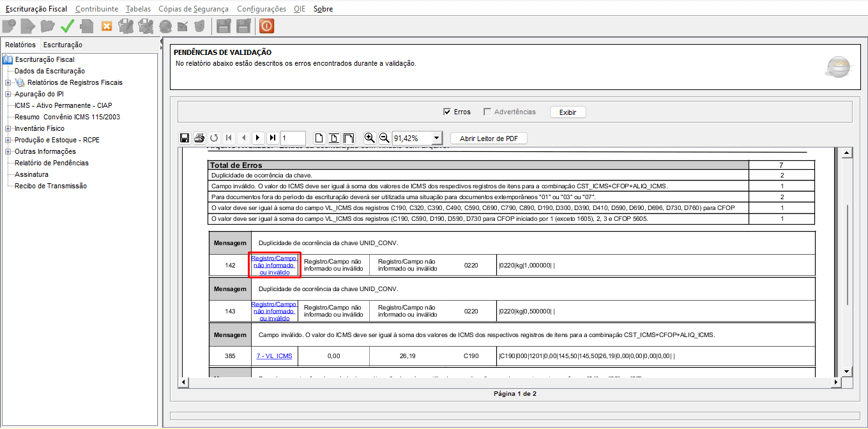Click the Exibir button
868x429 pixels.
pyautogui.click(x=567, y=112)
